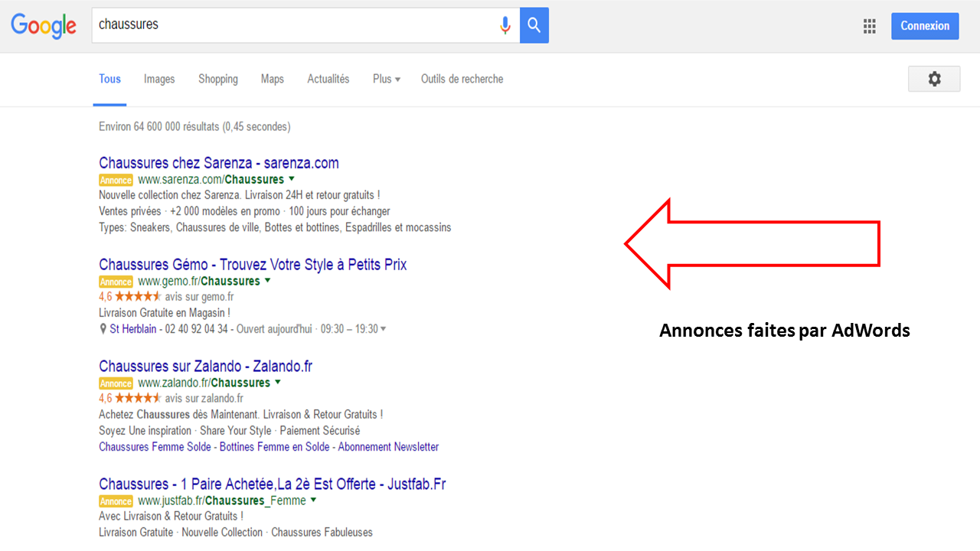Open the Chaussures chez Sarenza ad link
This screenshot has height=551, width=980.
(219, 163)
